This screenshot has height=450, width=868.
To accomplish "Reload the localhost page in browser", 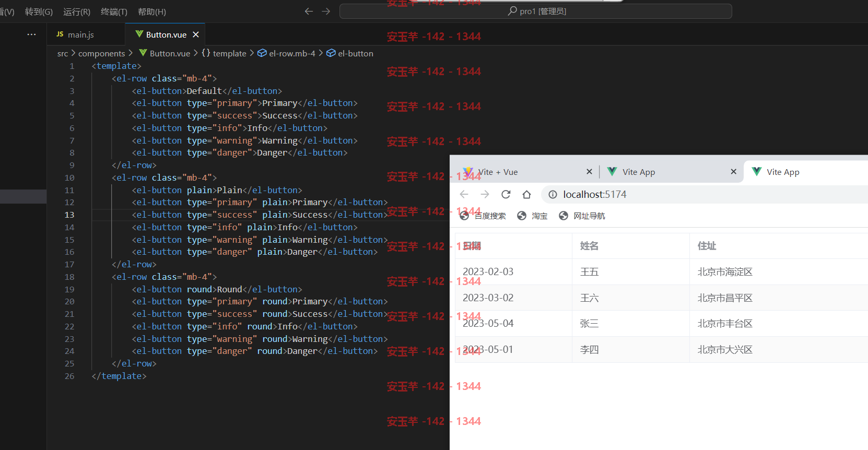I will tap(506, 194).
